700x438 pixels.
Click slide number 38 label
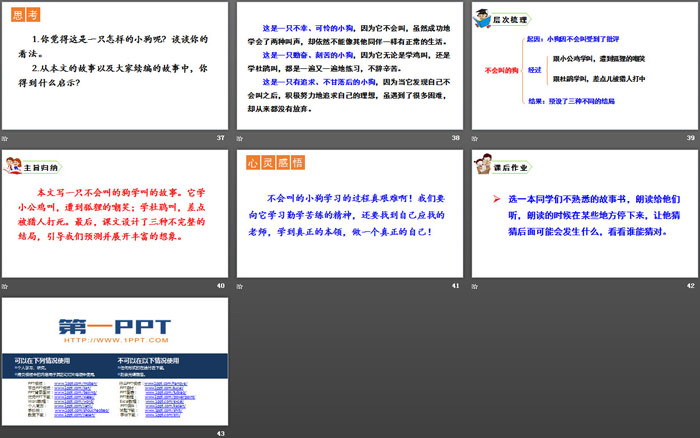(455, 138)
